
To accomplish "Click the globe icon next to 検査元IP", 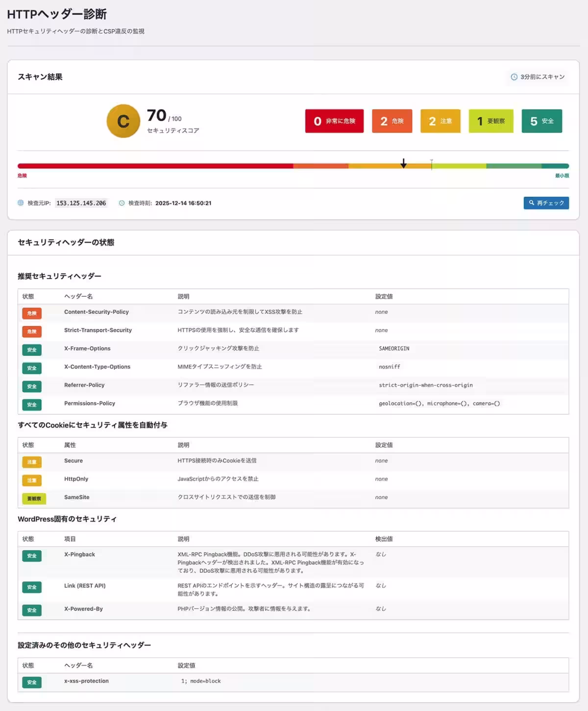I will pos(21,203).
